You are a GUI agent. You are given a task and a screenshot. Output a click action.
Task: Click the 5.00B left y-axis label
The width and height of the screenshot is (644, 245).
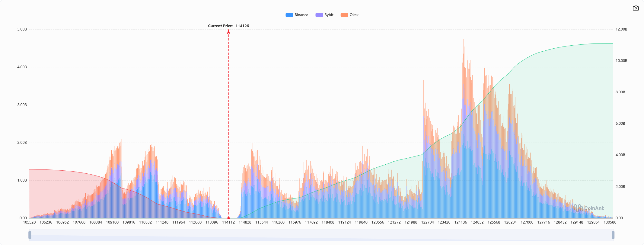[22, 29]
